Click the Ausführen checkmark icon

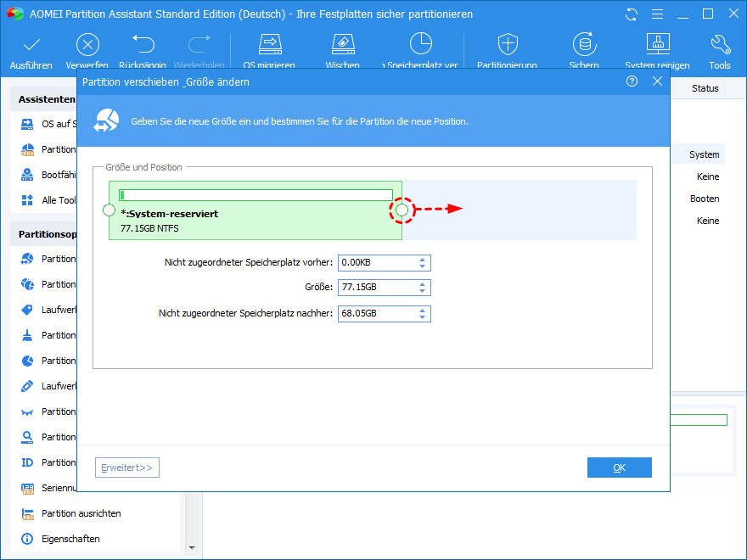pyautogui.click(x=31, y=45)
